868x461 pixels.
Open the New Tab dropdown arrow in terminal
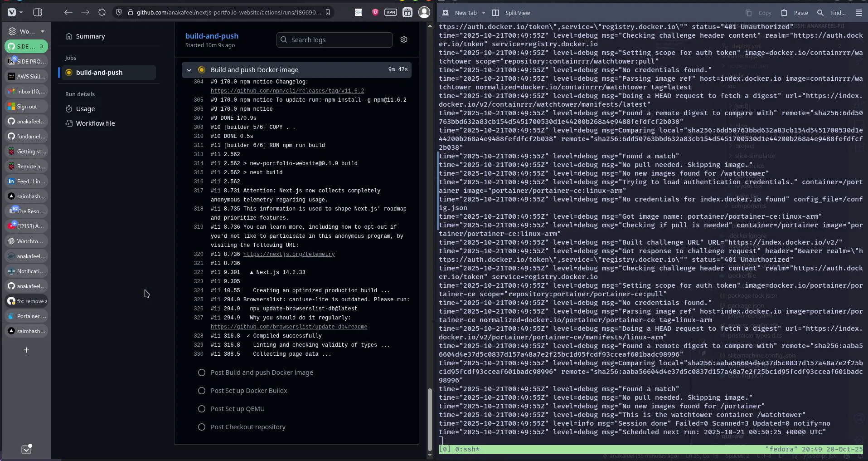click(484, 13)
